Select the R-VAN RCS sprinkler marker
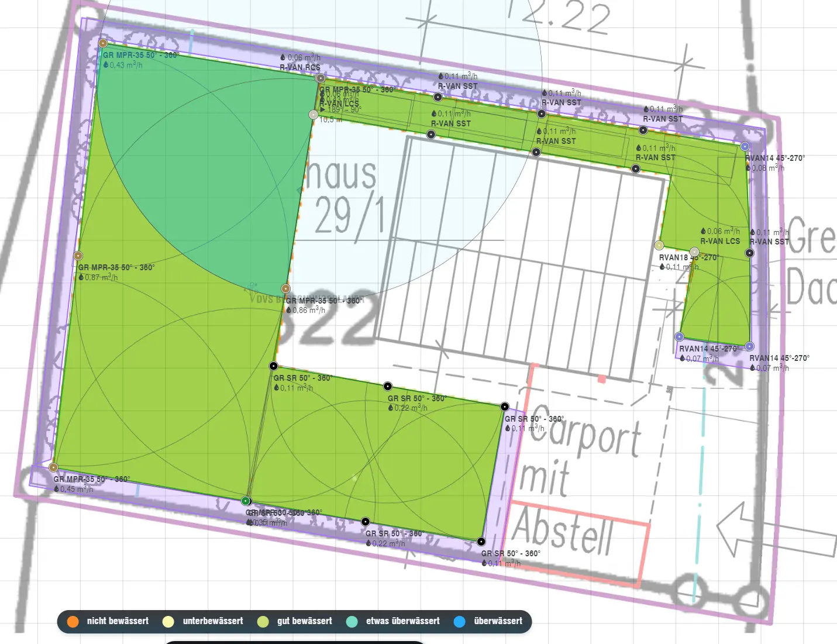 tap(320, 78)
